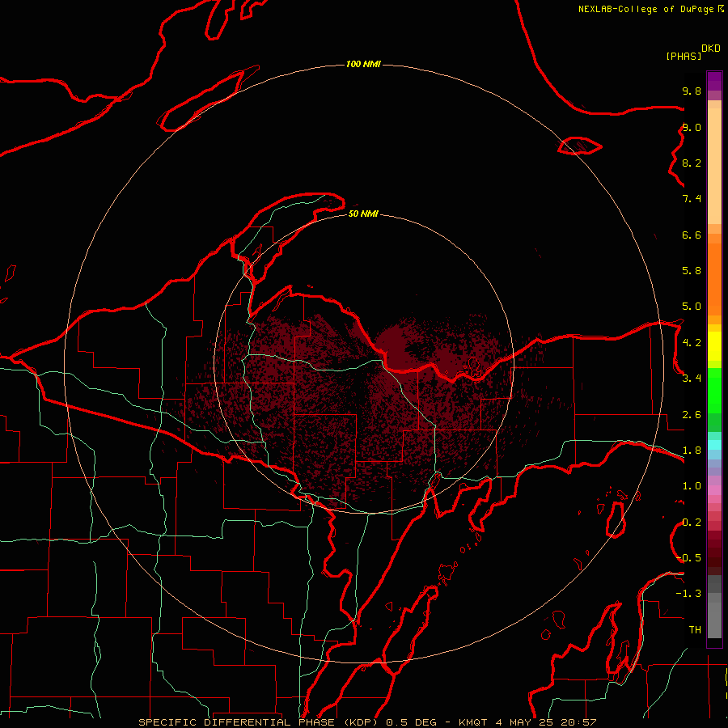Click the 1.0 value on the scale
728x728 pixels.
[692, 486]
